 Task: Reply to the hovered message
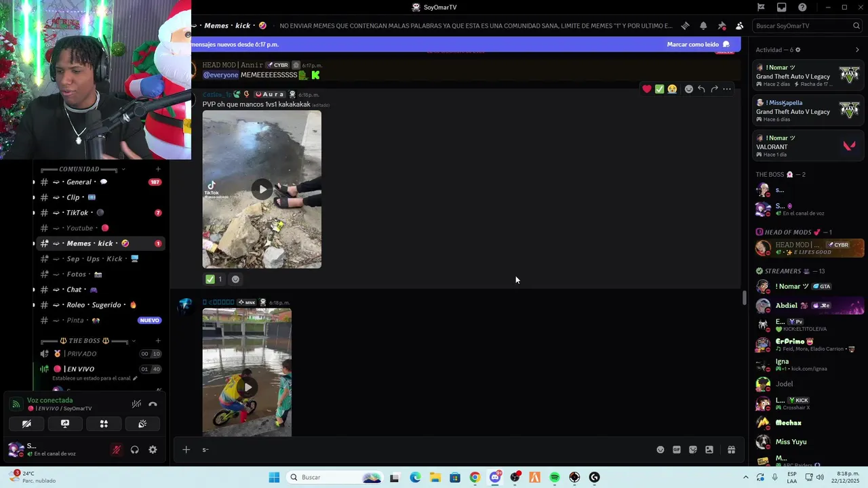pos(701,89)
